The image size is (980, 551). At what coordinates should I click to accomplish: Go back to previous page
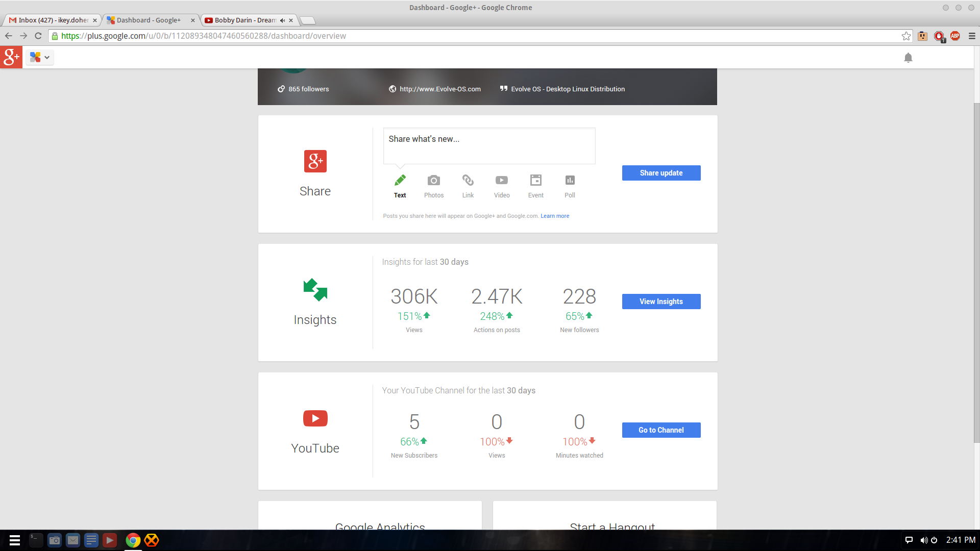click(9, 36)
